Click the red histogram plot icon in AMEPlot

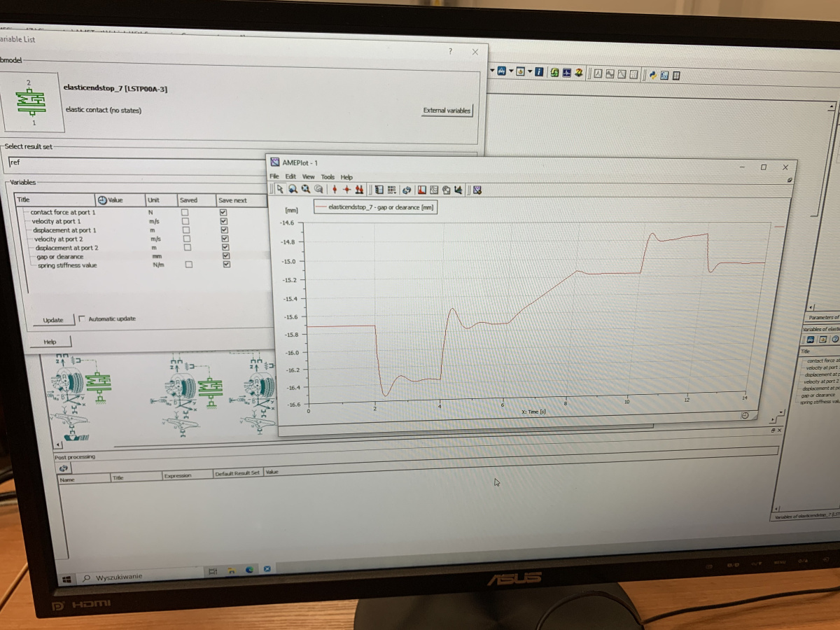tap(421, 190)
